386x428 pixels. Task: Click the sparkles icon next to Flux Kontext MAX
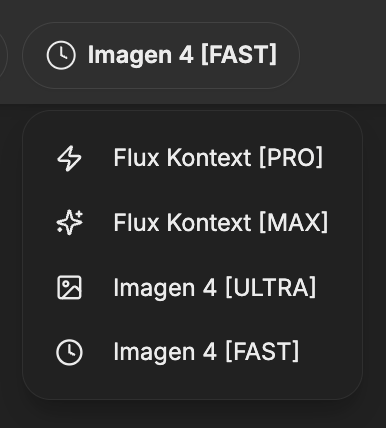point(69,222)
